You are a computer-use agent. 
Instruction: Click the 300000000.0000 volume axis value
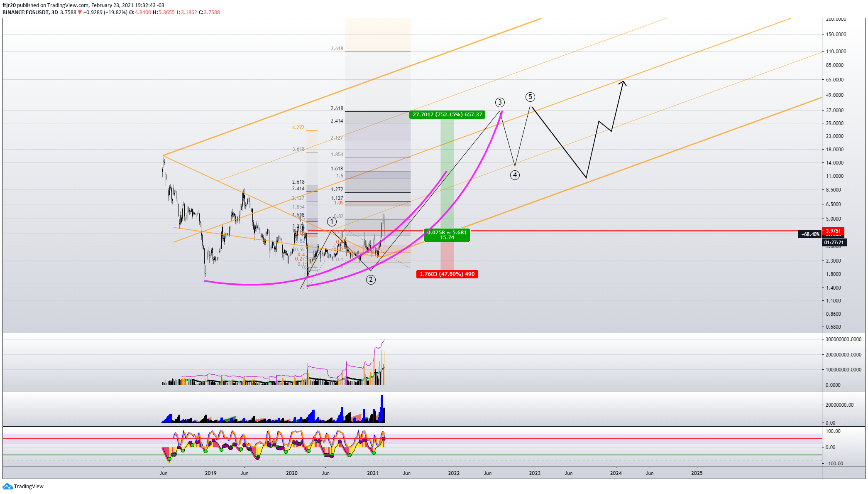[843, 339]
